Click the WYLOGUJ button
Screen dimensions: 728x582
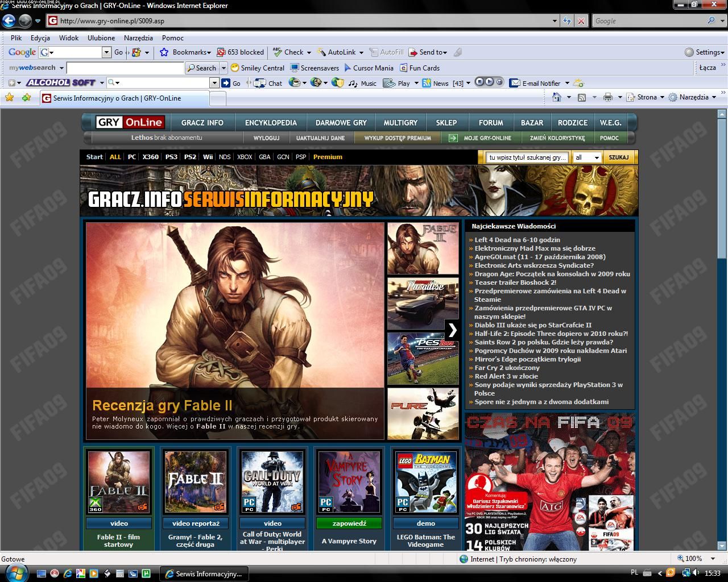pyautogui.click(x=266, y=138)
